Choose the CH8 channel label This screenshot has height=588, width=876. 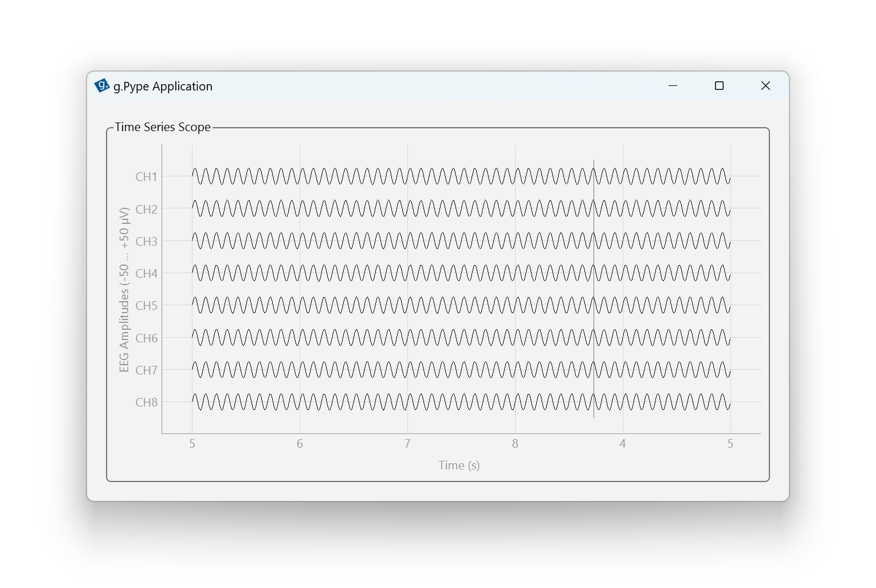[146, 402]
